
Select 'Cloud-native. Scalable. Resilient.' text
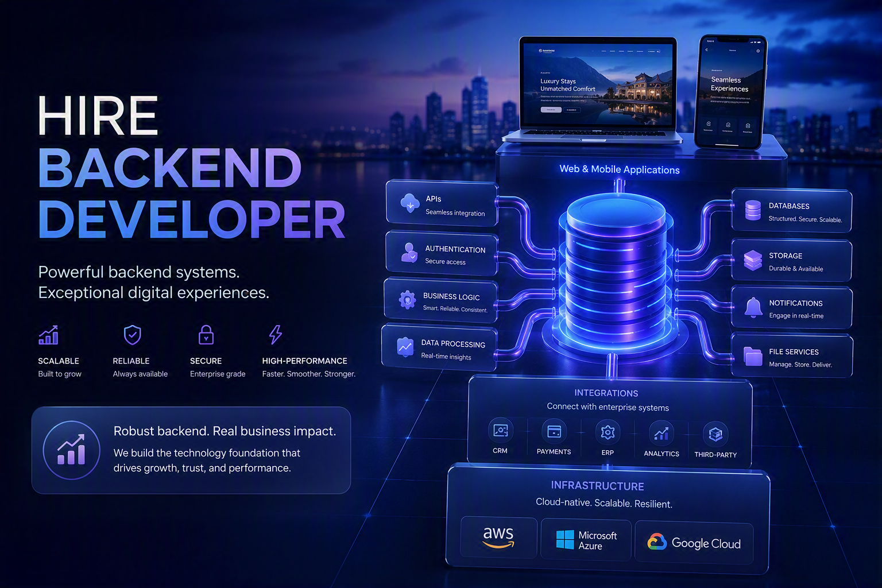pos(604,503)
